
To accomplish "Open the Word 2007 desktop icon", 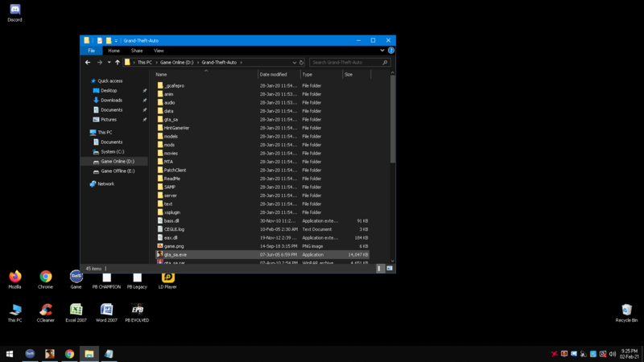I will 106,313.
